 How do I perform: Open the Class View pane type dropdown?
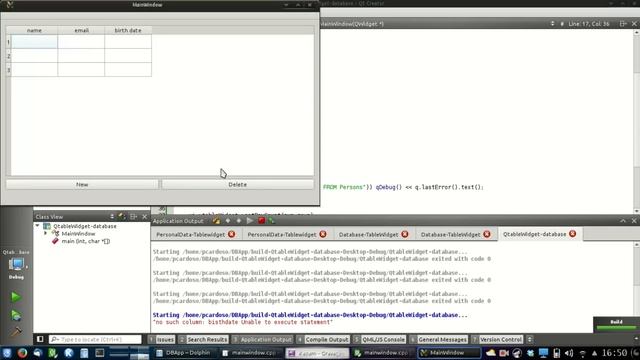(112, 217)
